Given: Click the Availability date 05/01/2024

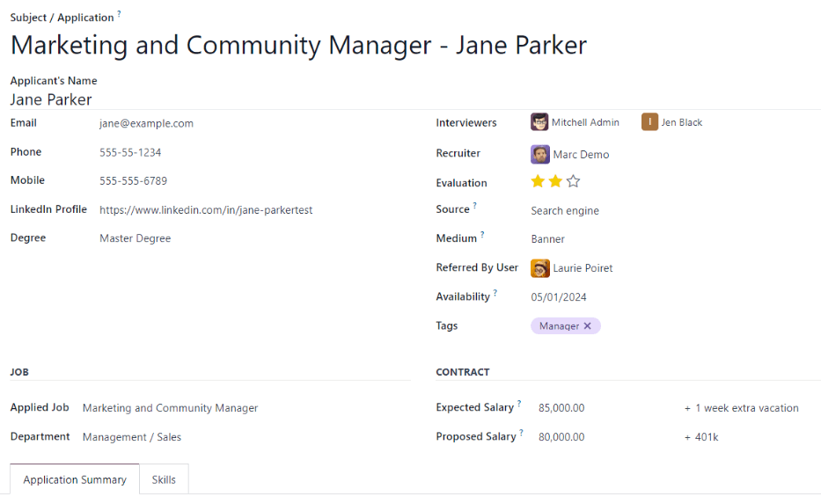Looking at the screenshot, I should (x=558, y=297).
